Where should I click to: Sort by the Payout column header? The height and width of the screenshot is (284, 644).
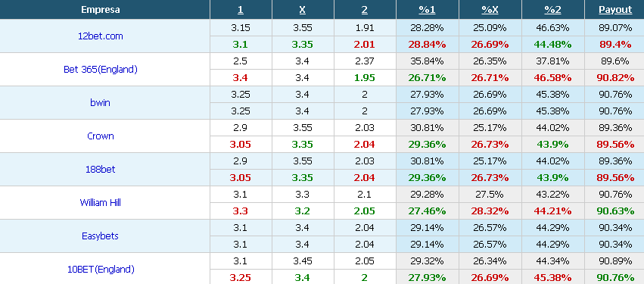(x=614, y=10)
